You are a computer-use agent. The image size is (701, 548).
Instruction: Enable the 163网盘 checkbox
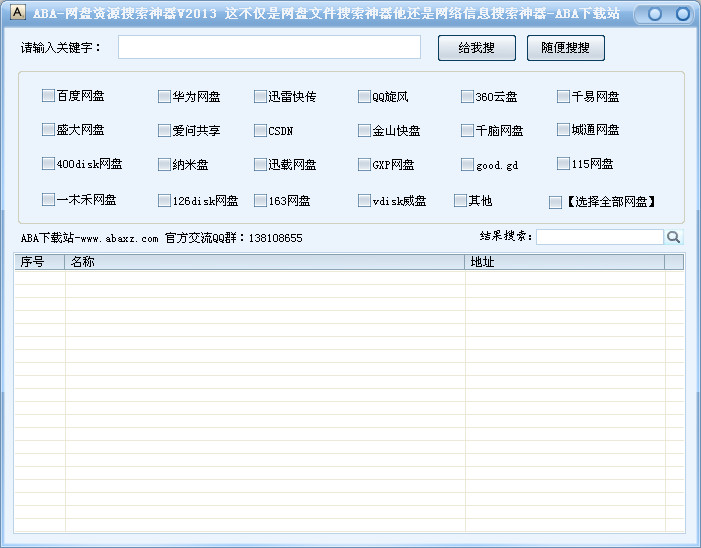[260, 200]
